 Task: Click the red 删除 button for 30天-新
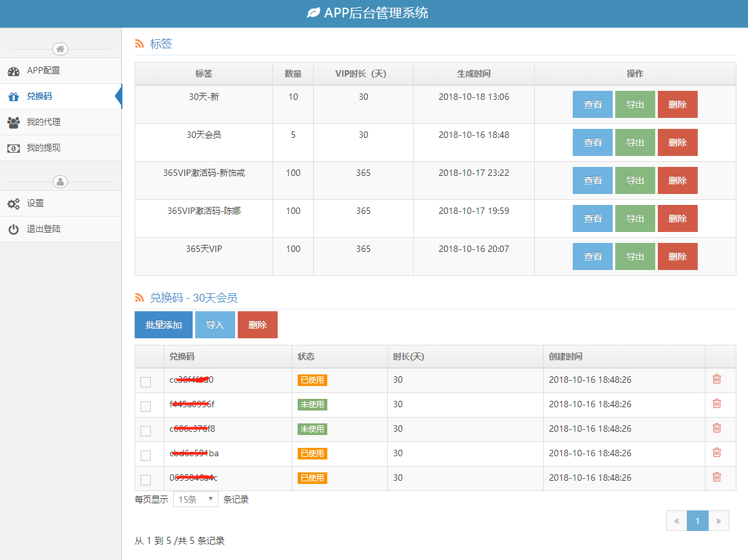click(677, 104)
